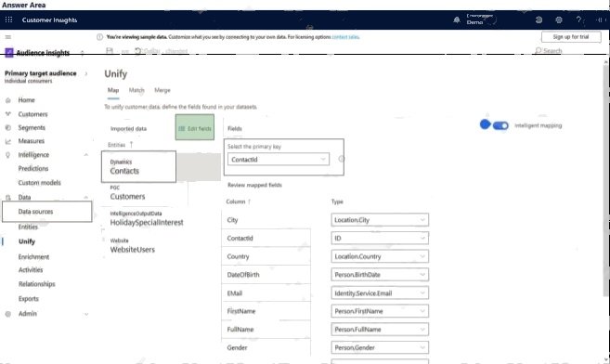This screenshot has height=364, width=610.
Task: Open Enrichment in sidebar
Action: coord(33,257)
